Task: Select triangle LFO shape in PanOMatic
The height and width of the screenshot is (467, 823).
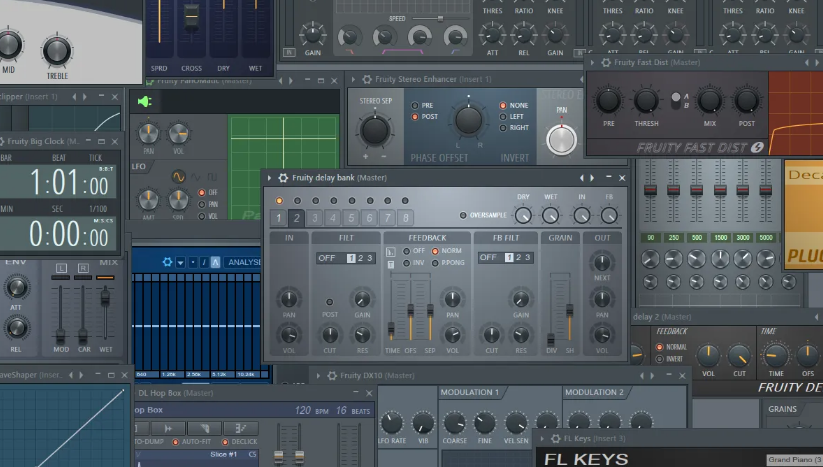Action: (x=195, y=177)
